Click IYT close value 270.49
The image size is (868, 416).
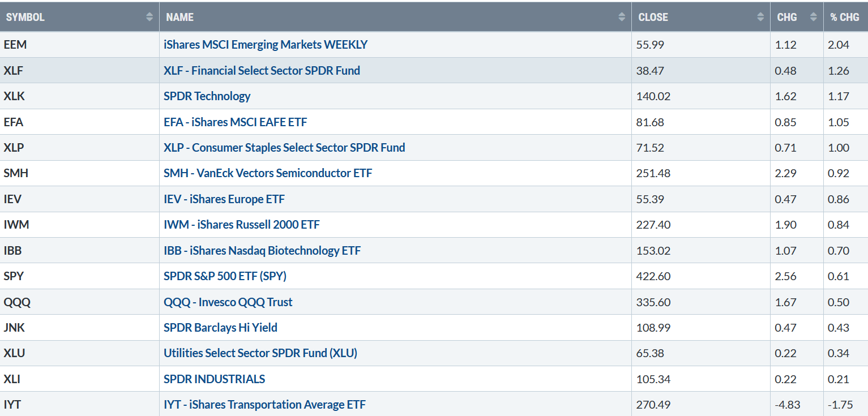point(654,405)
